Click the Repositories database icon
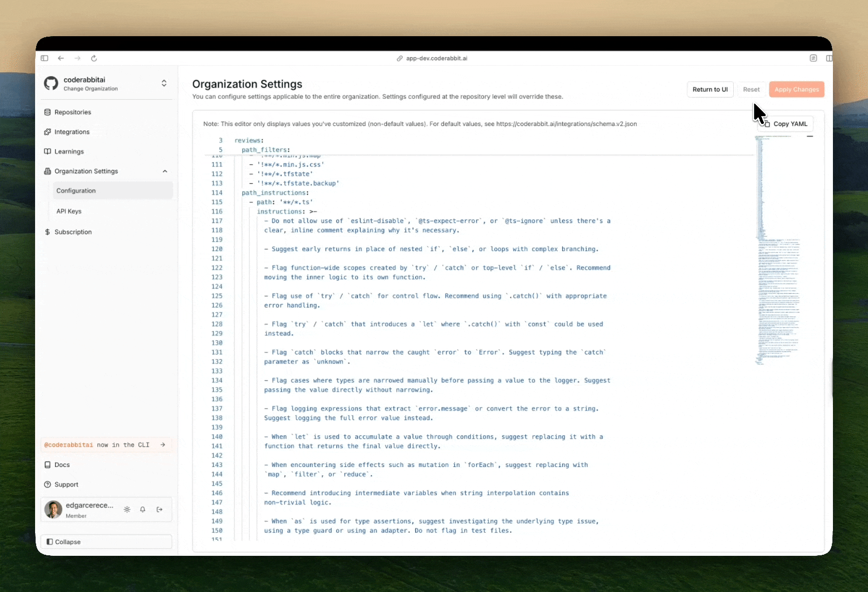The image size is (868, 592). (x=48, y=112)
